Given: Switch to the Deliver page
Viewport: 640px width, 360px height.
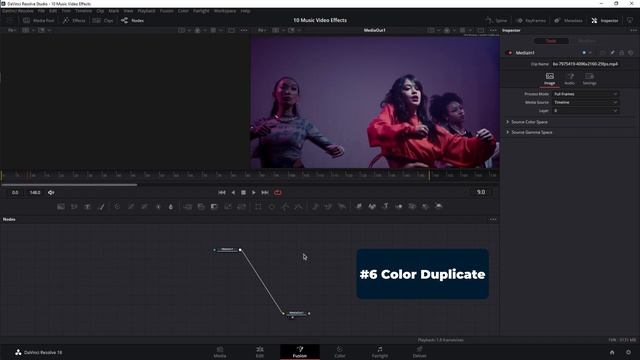Looking at the screenshot, I should 419,352.
